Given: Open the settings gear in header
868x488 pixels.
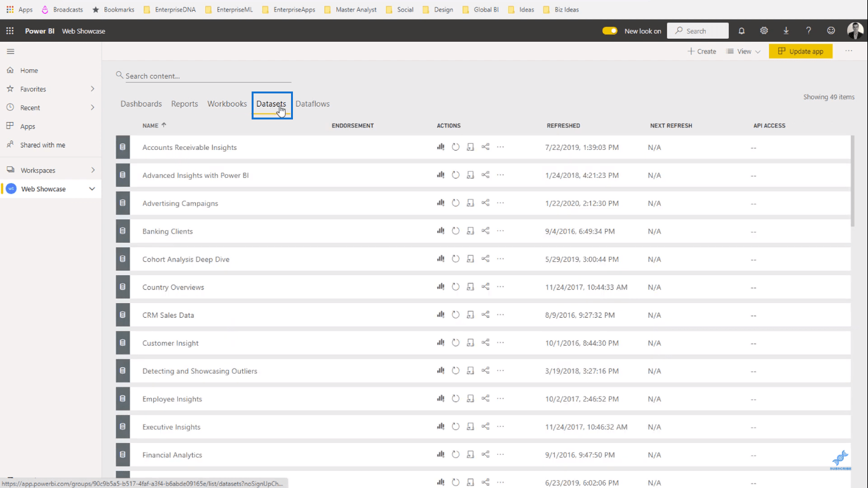Looking at the screenshot, I should (x=764, y=30).
